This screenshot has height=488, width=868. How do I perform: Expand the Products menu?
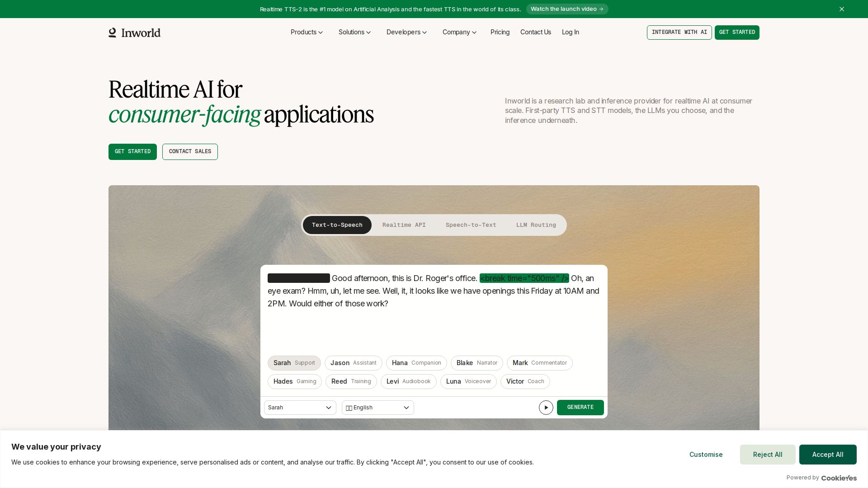click(x=307, y=32)
